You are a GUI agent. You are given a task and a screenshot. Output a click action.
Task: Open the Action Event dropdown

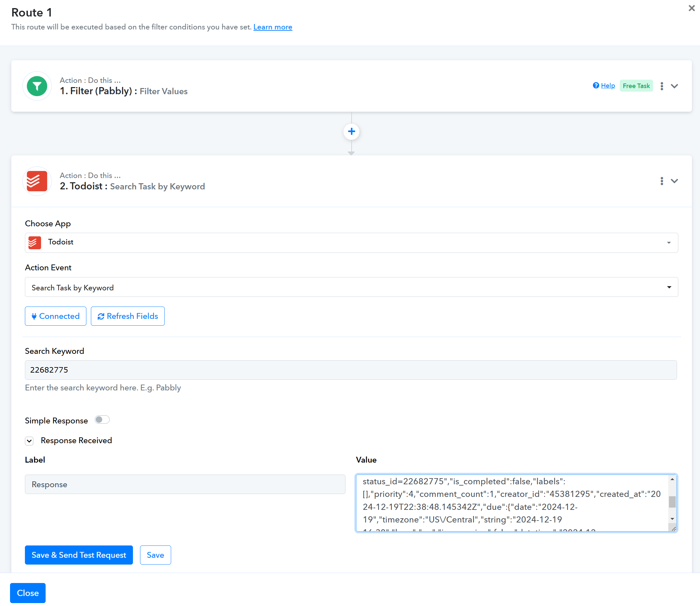(351, 287)
